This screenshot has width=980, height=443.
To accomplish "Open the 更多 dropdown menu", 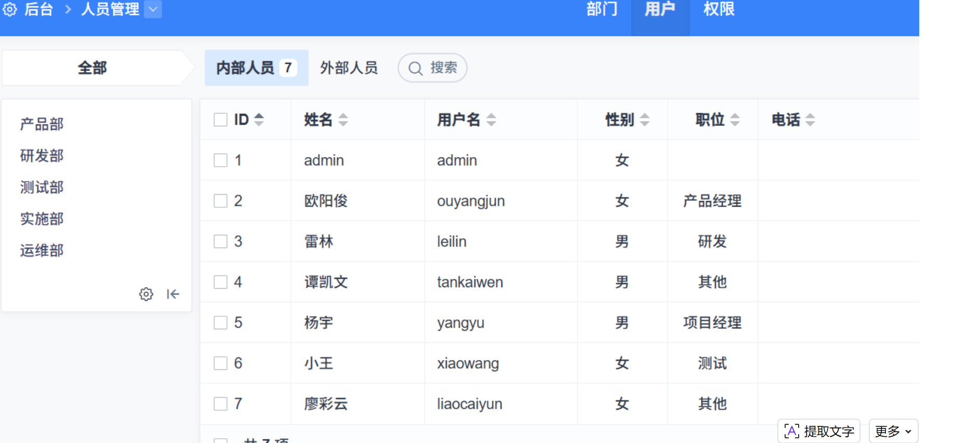I will (x=893, y=431).
